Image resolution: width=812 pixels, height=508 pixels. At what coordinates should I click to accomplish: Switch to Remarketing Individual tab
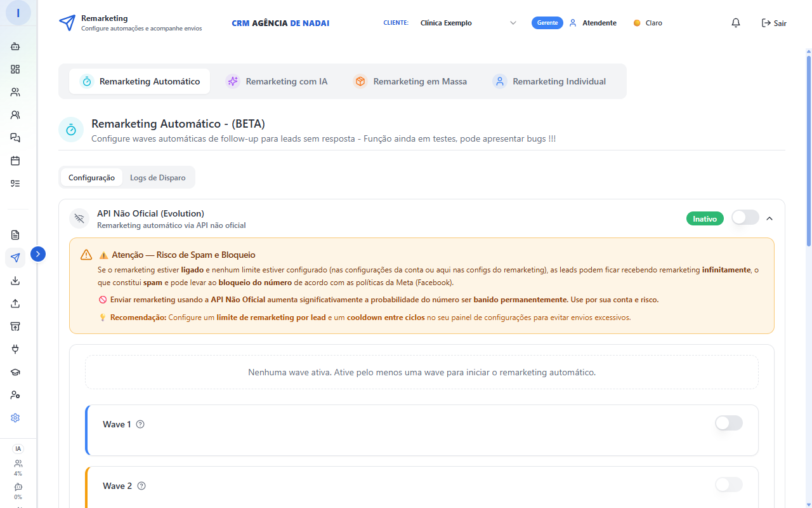tap(549, 81)
